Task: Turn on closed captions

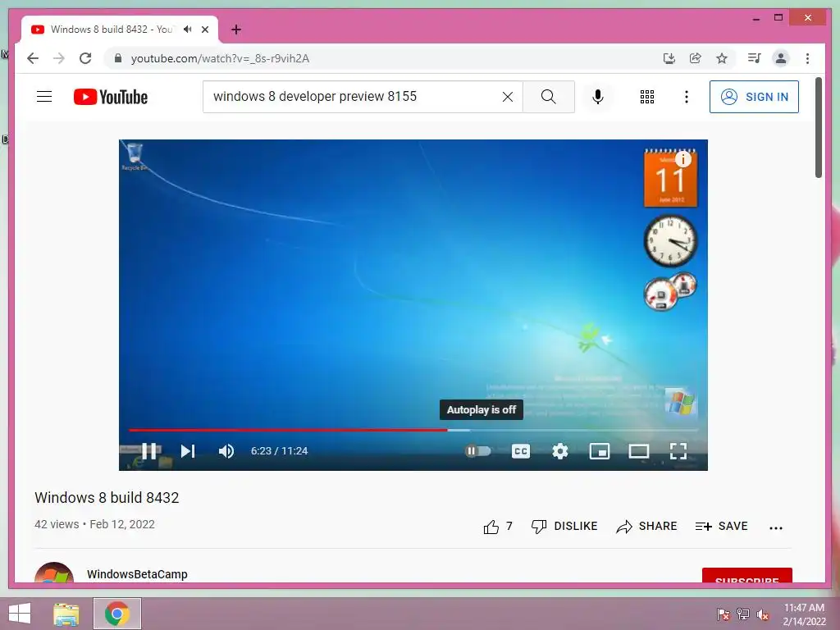Action: [x=521, y=451]
